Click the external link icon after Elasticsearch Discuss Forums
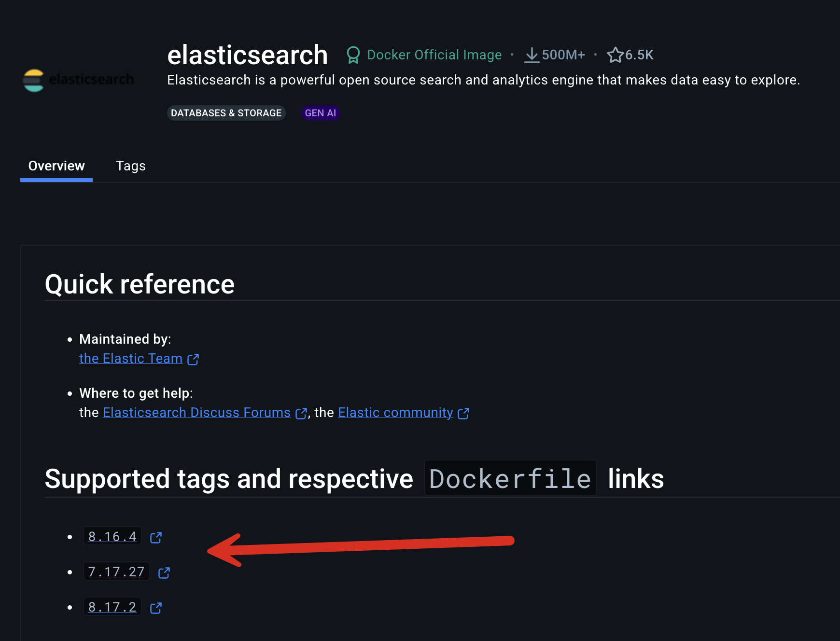 pos(301,414)
